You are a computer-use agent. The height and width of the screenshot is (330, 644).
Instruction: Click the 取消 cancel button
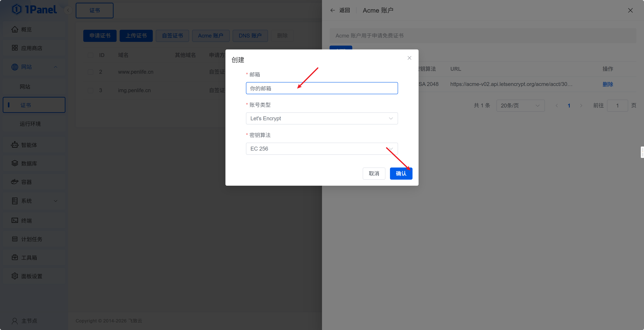(374, 174)
